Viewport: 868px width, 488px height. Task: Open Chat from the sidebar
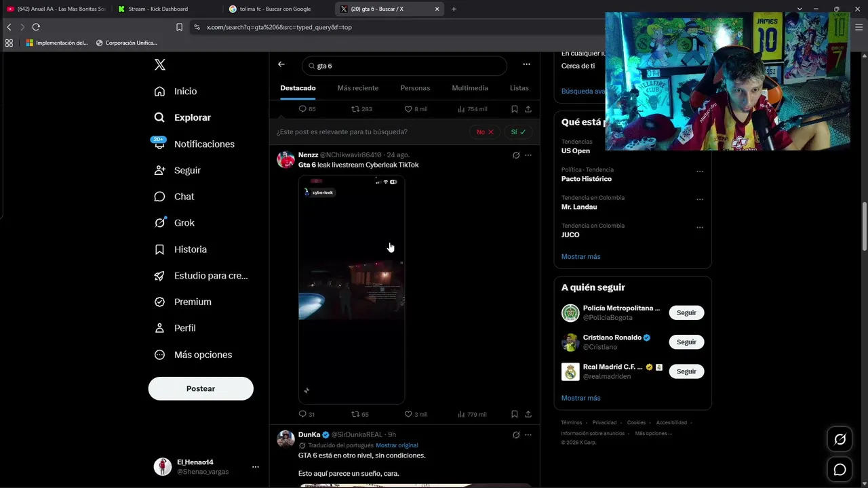174,197
